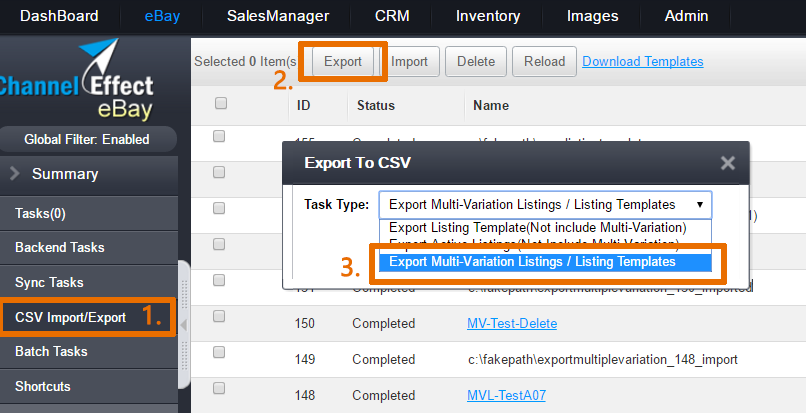Open the Task Type dropdown

[x=545, y=205]
